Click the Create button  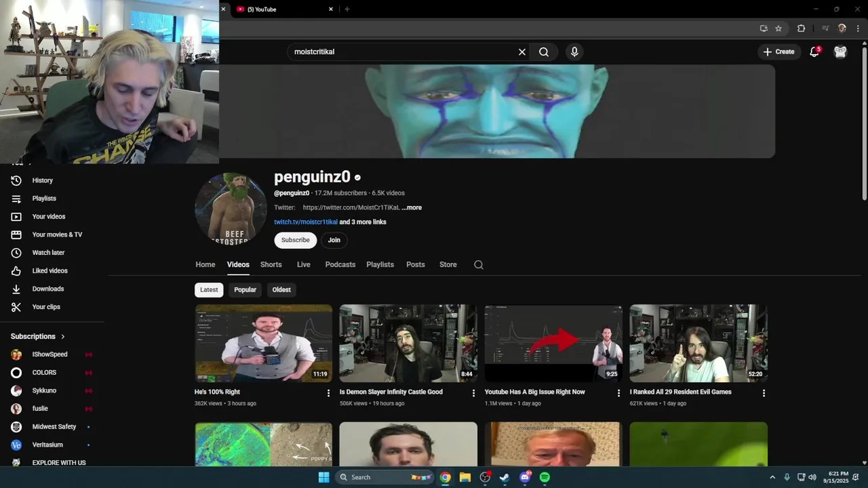tap(778, 52)
